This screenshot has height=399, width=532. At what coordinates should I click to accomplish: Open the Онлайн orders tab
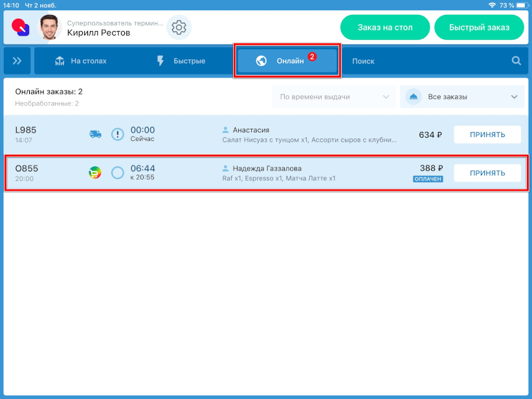tap(287, 61)
